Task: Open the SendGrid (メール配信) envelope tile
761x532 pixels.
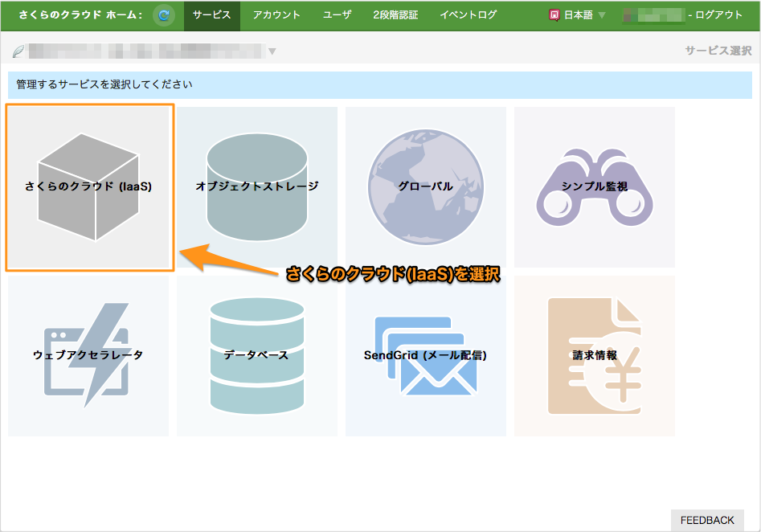Action: pos(426,356)
